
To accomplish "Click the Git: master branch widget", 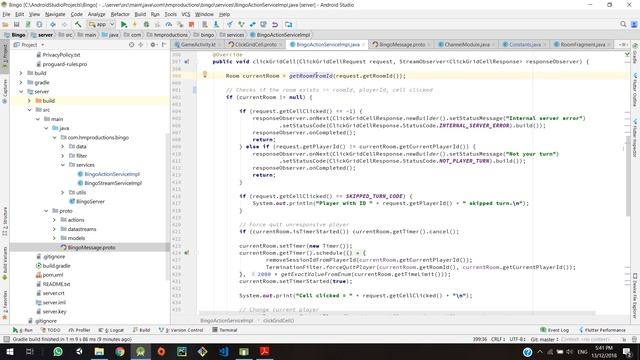I will [x=544, y=339].
